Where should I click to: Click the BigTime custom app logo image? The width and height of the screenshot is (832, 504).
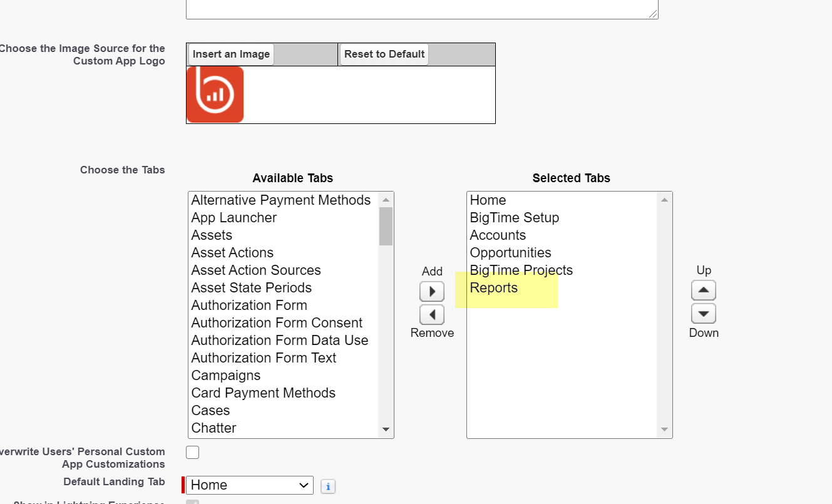pos(215,95)
